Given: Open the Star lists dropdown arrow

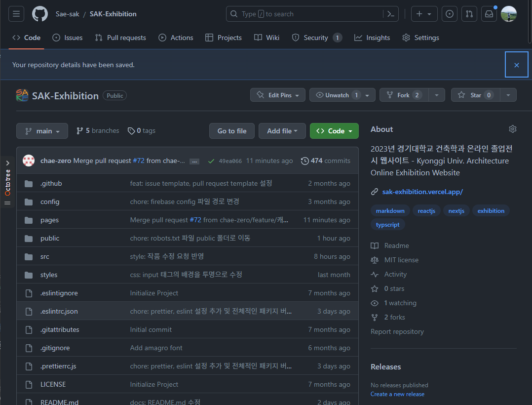Looking at the screenshot, I should click(508, 95).
